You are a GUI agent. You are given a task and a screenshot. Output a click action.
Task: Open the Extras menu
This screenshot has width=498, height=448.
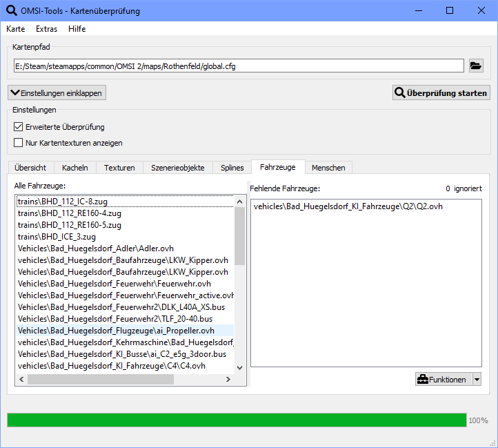[x=46, y=29]
